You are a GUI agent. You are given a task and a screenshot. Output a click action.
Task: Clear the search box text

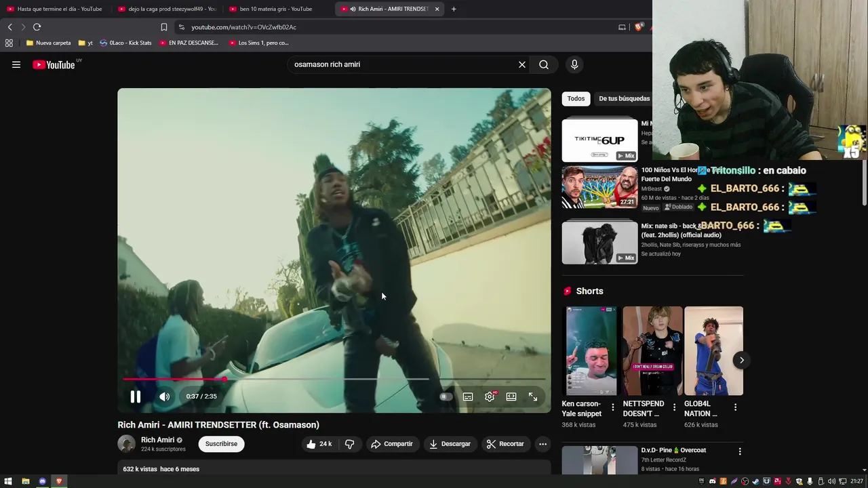[522, 64]
